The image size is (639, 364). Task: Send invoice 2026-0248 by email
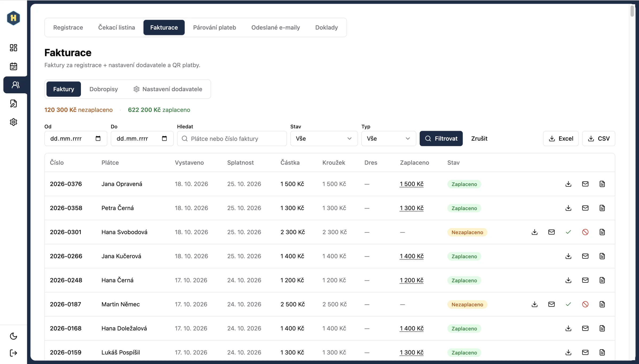[x=585, y=280]
